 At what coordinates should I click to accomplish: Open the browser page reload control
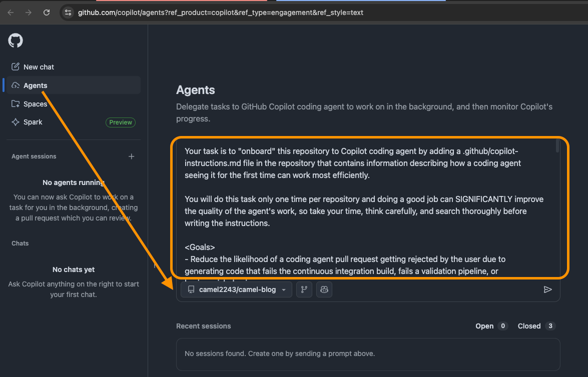click(x=47, y=12)
